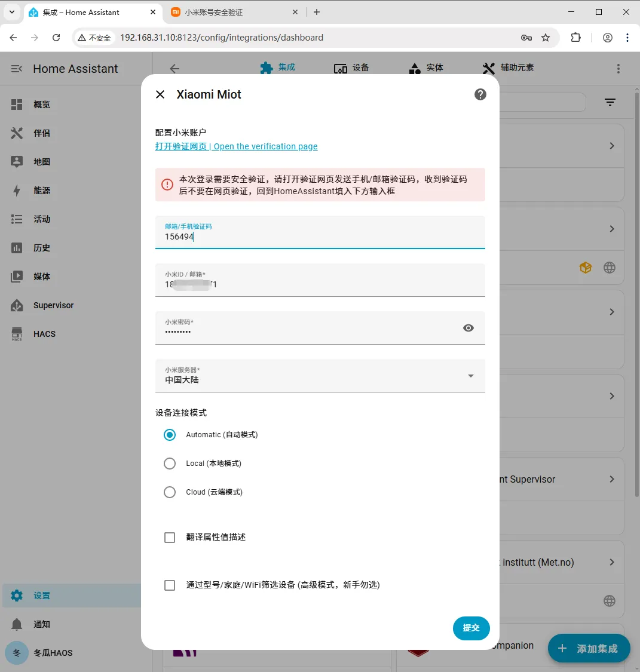Show the password using the eye icon
Screen dimensions: 640x672
[468, 328]
